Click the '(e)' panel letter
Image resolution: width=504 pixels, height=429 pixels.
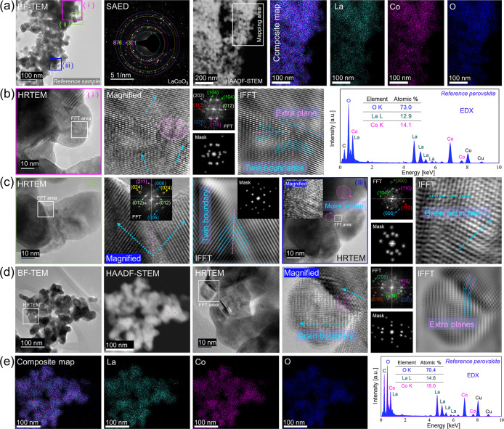(x=7, y=360)
